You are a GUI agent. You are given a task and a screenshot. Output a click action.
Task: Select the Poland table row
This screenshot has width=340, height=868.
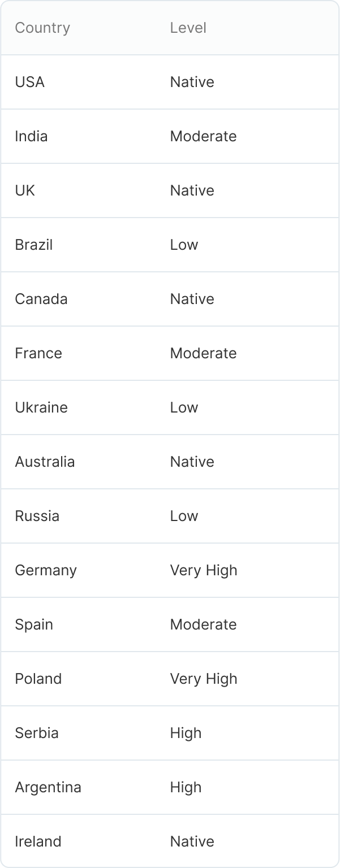pos(170,679)
